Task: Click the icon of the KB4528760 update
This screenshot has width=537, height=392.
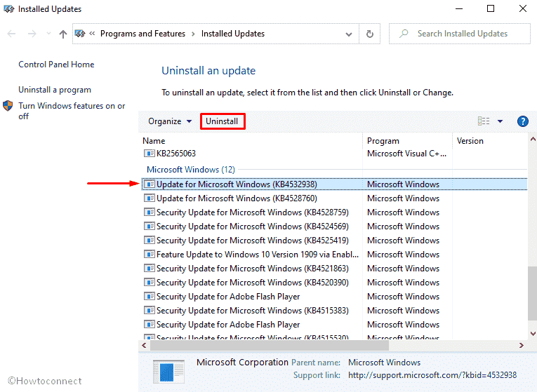Action: 149,198
